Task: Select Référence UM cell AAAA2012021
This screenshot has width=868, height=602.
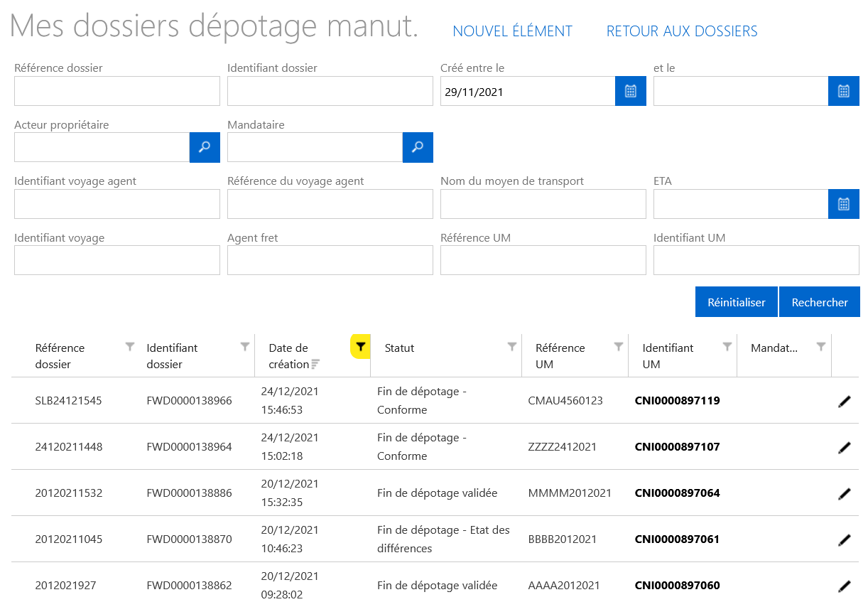Action: tap(564, 586)
